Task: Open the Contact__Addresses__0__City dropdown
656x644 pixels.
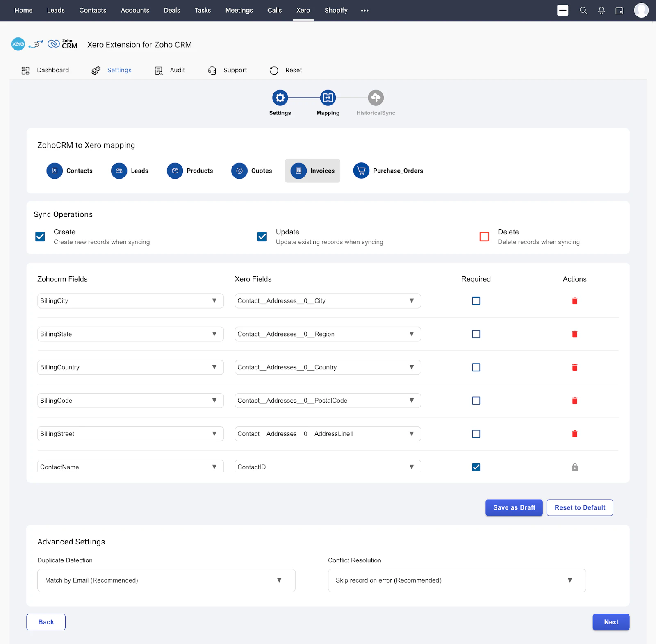Action: pyautogui.click(x=328, y=301)
